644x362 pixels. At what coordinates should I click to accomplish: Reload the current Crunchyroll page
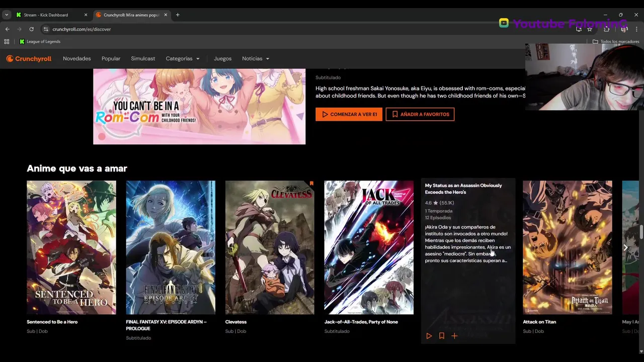point(31,29)
